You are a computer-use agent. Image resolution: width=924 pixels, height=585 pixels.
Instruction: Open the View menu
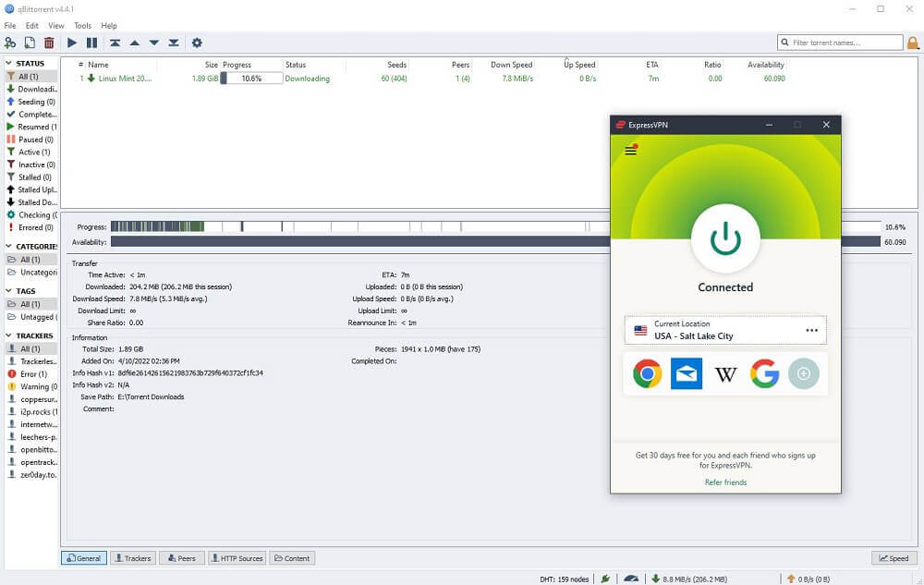tap(56, 25)
